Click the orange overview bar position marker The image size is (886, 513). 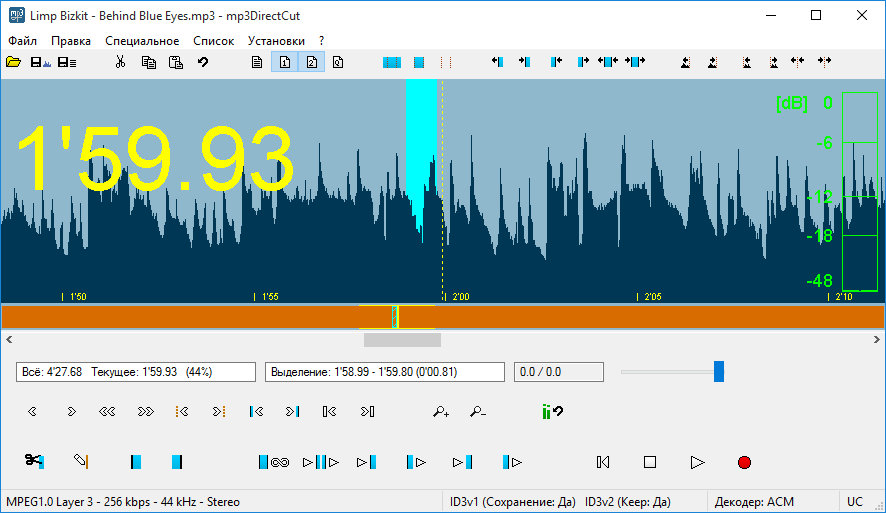coord(395,317)
